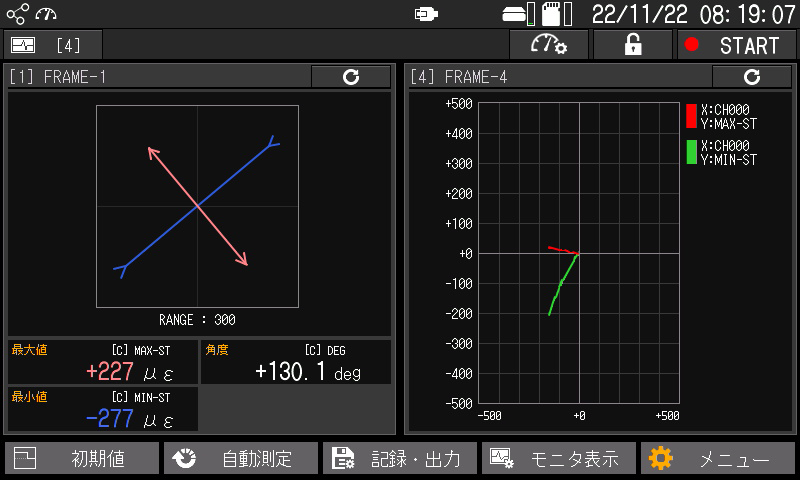The image size is (800, 480).
Task: Click the X-Y graph plot area
Action: click(579, 253)
